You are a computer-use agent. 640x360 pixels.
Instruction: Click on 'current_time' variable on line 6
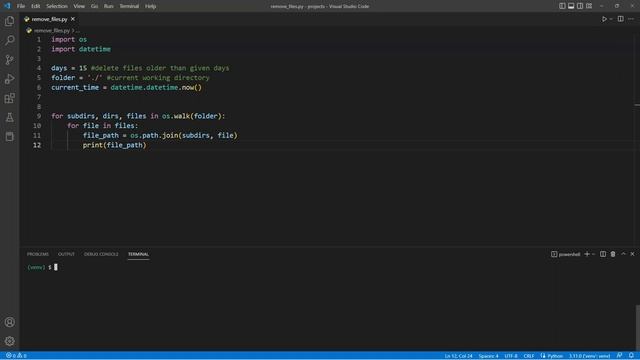pyautogui.click(x=75, y=87)
